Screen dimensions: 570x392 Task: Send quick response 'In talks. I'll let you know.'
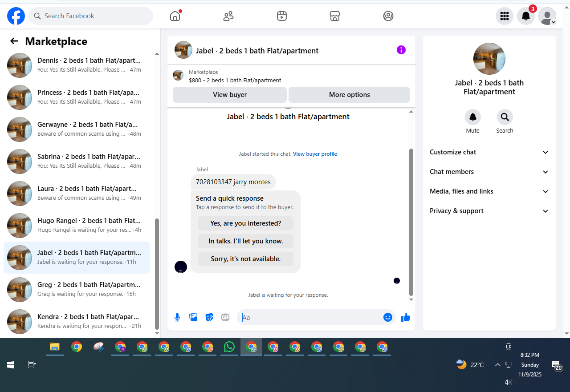pos(245,241)
